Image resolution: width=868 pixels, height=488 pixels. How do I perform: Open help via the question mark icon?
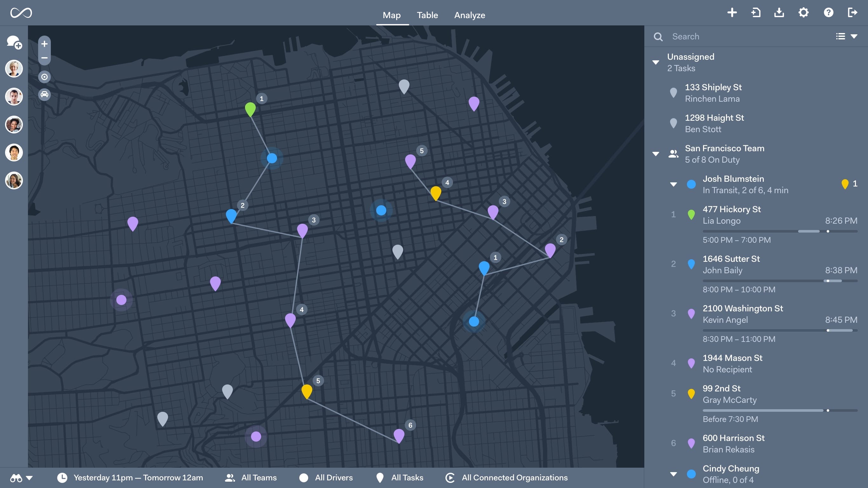coord(828,13)
